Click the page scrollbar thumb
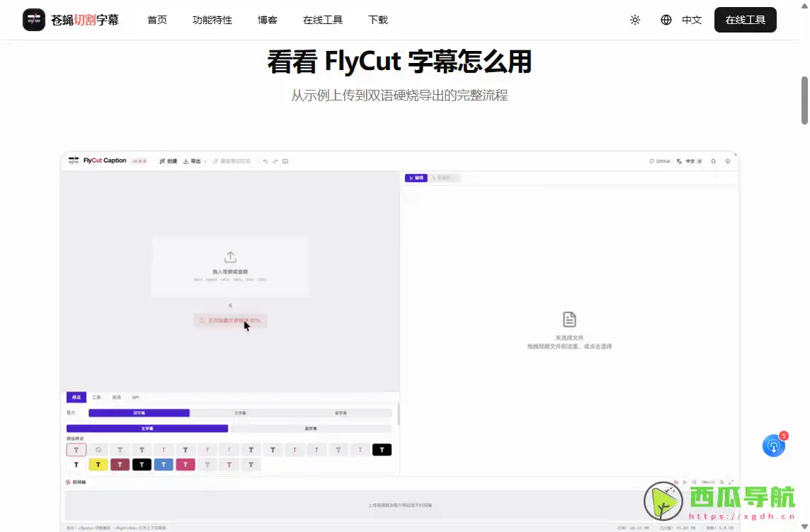The image size is (810, 532). tap(804, 100)
